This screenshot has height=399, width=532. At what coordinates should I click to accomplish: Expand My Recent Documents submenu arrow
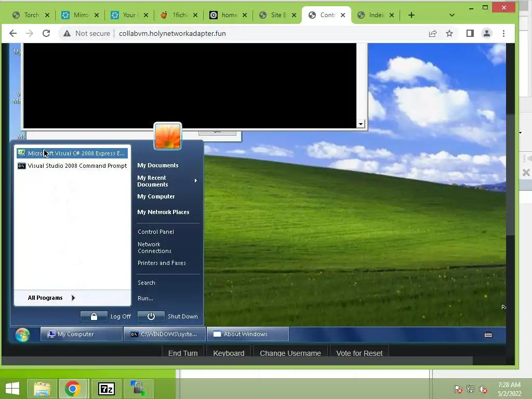coord(196,180)
